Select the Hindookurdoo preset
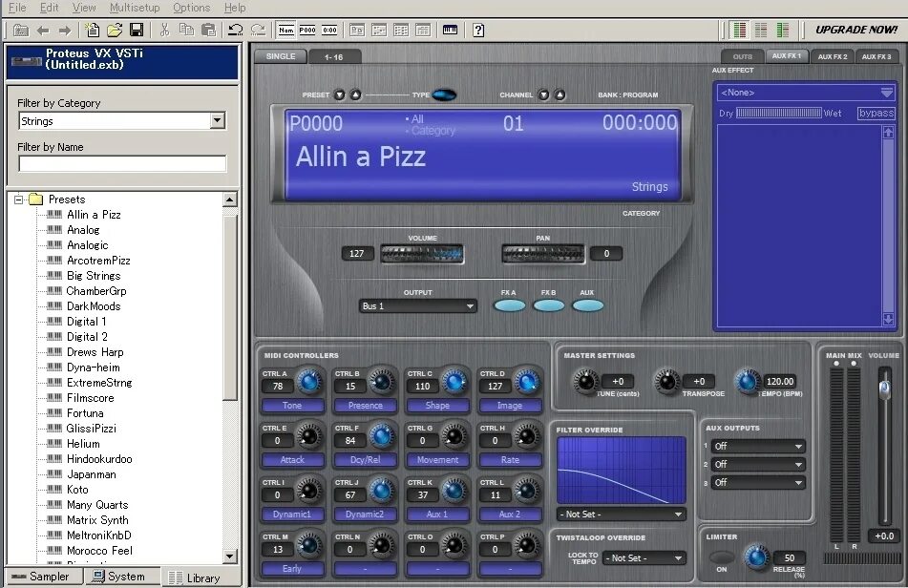This screenshot has height=588, width=908. (99, 459)
